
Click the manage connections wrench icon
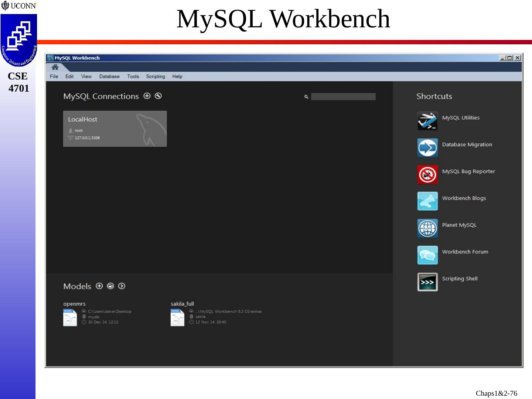point(158,96)
